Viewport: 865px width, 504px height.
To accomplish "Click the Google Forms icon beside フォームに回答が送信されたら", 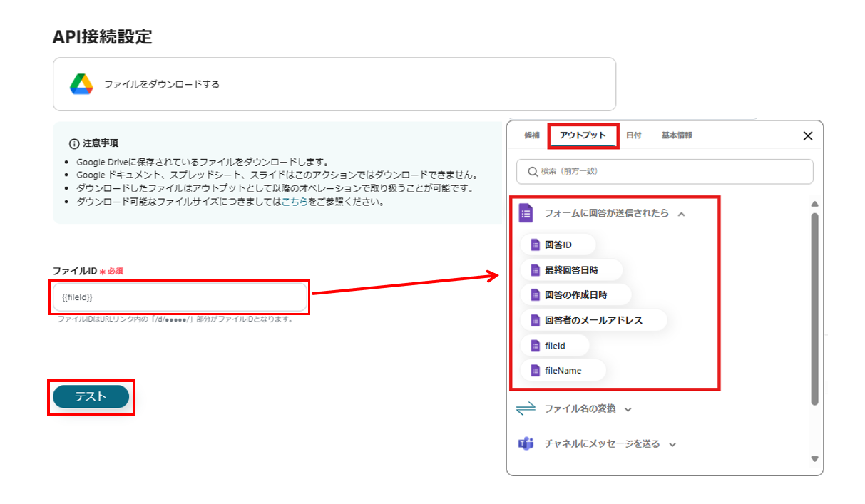I will [526, 213].
